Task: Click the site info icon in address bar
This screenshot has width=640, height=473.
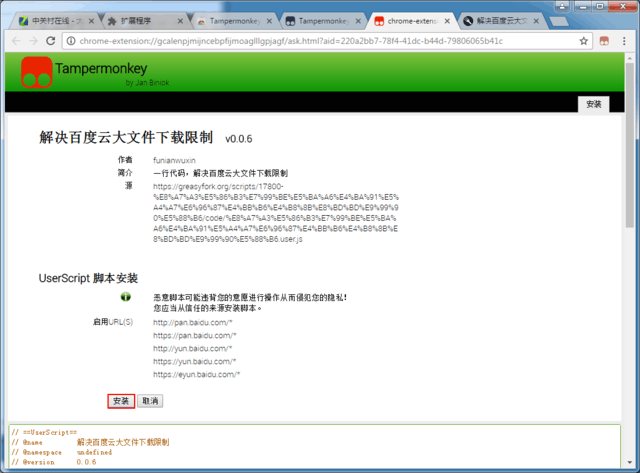Action: tap(71, 41)
